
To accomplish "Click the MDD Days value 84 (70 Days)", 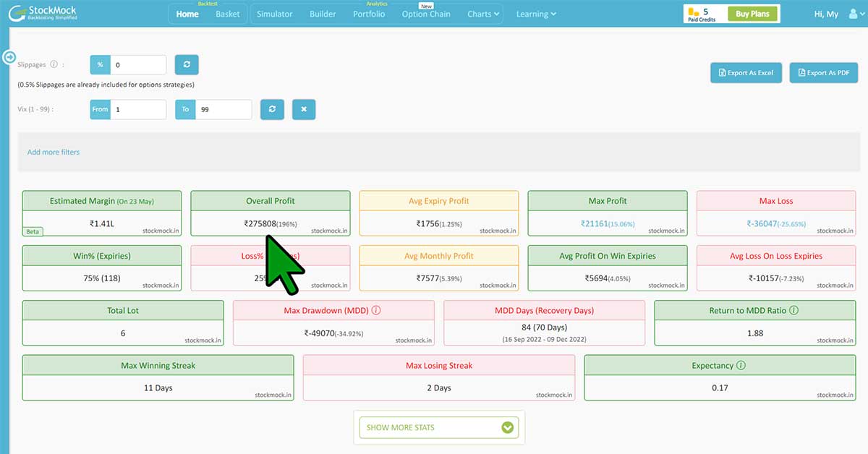I will (544, 327).
